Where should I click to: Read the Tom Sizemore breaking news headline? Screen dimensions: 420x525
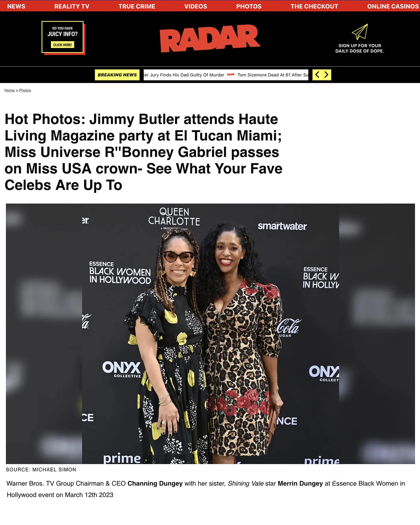[273, 75]
